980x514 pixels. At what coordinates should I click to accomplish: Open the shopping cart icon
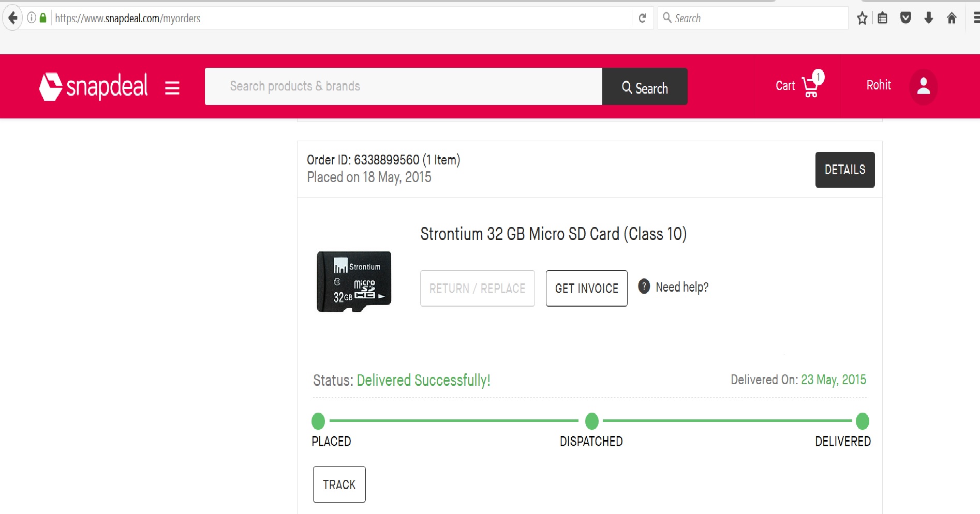coord(811,86)
